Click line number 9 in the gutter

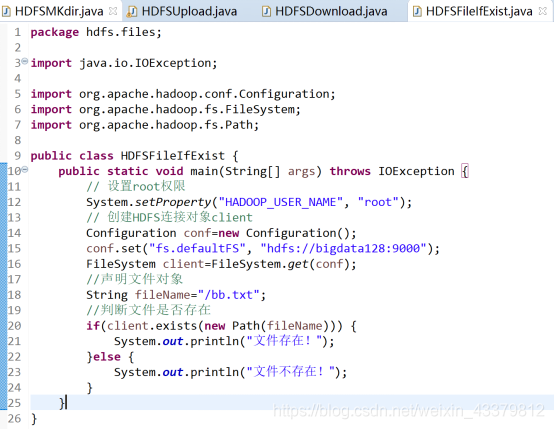click(x=17, y=156)
